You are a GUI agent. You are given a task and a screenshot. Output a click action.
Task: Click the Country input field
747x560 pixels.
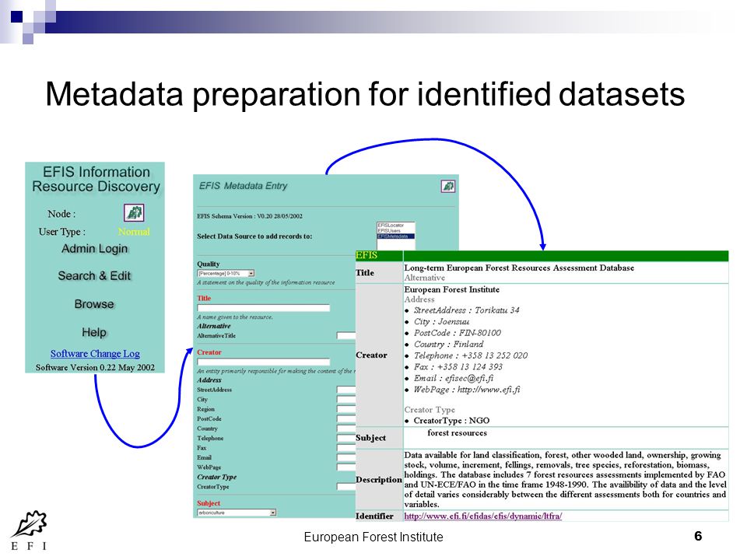coord(345,429)
